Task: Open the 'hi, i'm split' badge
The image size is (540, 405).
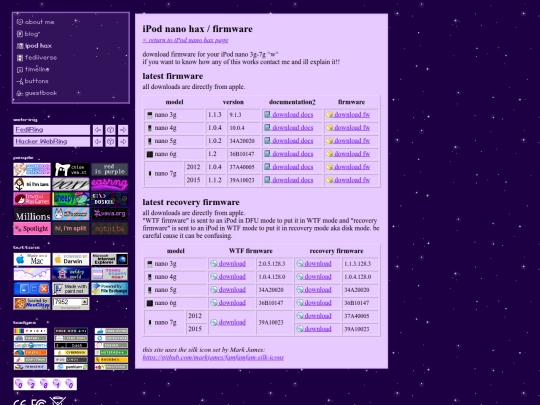Action: [71, 229]
